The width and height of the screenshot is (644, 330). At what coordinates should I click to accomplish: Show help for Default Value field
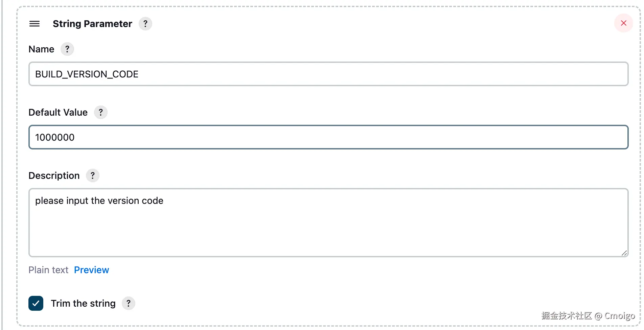pos(100,112)
